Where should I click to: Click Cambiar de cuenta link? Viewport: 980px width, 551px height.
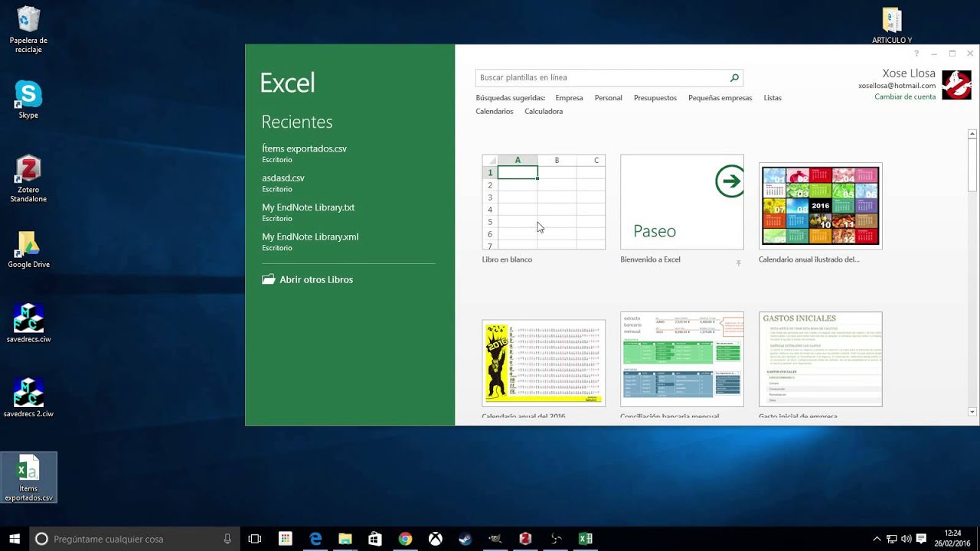point(905,96)
